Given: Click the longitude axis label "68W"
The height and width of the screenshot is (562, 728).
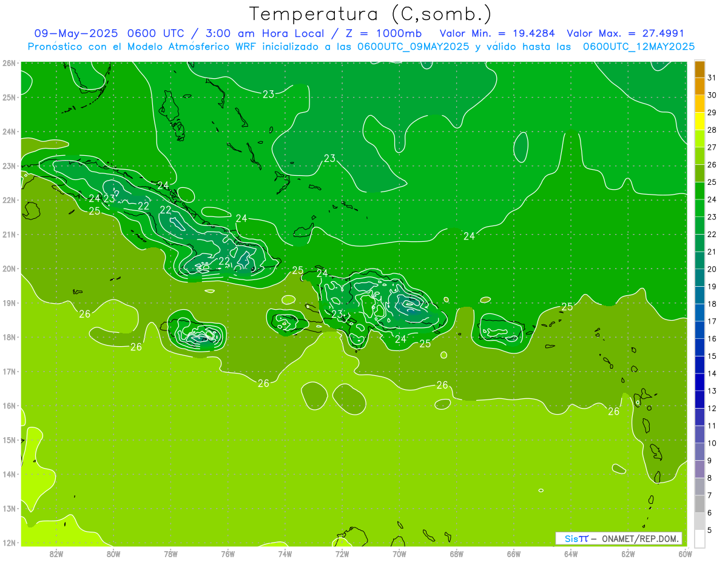Looking at the screenshot, I should click(x=456, y=554).
